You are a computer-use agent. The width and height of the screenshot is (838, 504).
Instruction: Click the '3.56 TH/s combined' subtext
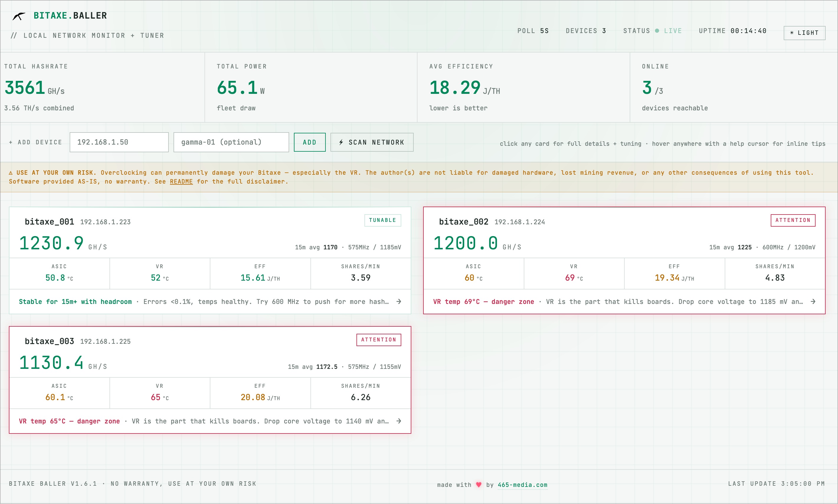pyautogui.click(x=39, y=108)
